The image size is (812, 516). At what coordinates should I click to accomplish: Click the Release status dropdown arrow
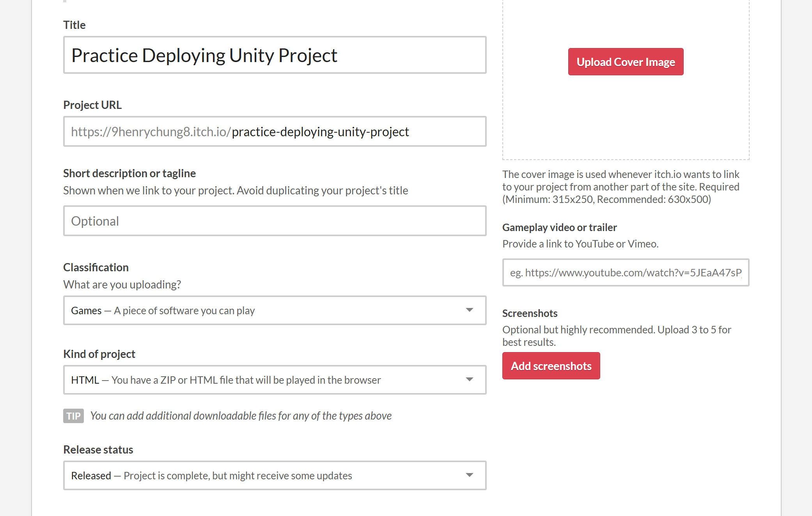[x=470, y=475]
